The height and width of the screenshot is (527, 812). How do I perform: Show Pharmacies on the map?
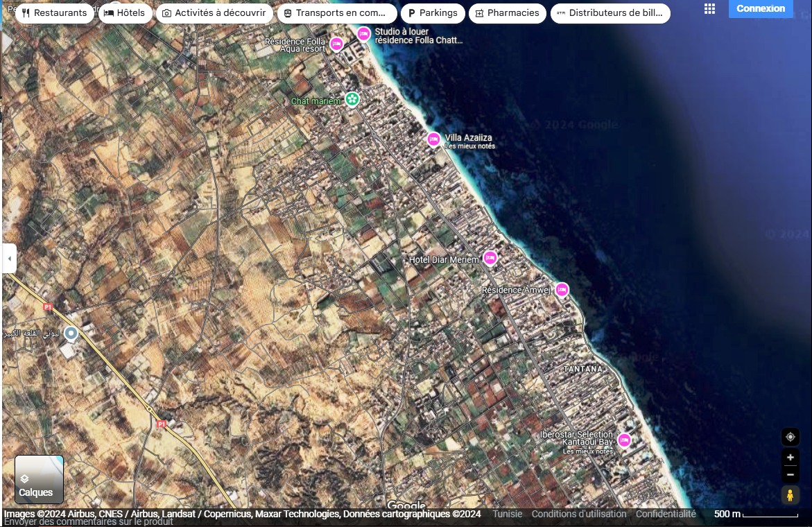pos(506,13)
